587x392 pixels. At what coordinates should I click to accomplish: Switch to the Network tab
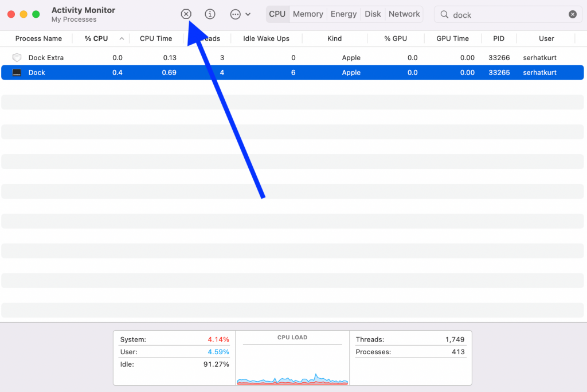click(x=404, y=14)
